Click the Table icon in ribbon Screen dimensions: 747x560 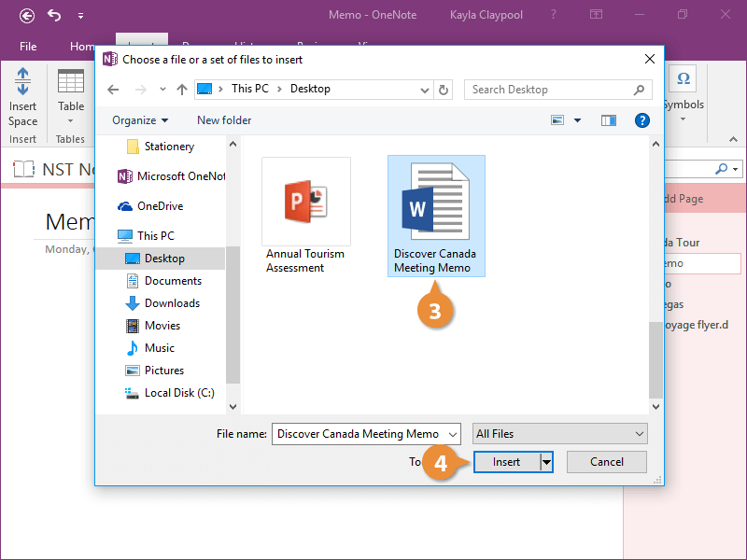71,91
